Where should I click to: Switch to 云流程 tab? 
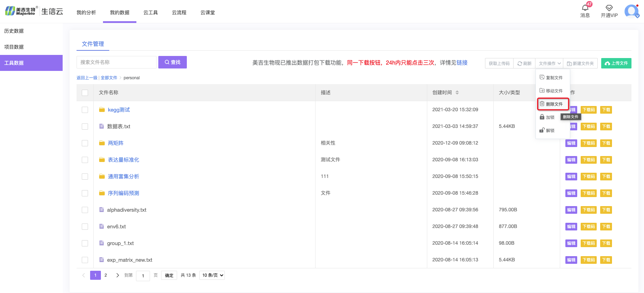pyautogui.click(x=179, y=13)
